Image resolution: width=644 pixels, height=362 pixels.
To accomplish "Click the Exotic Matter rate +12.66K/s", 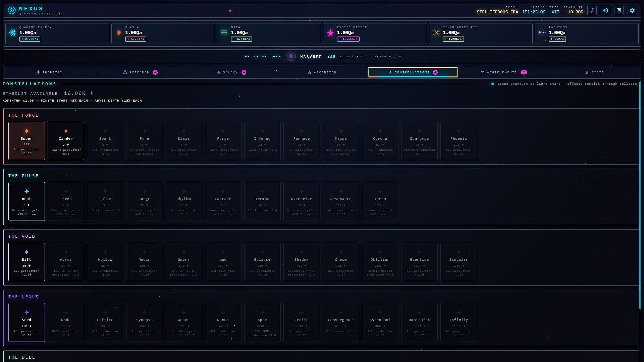I will click(348, 39).
